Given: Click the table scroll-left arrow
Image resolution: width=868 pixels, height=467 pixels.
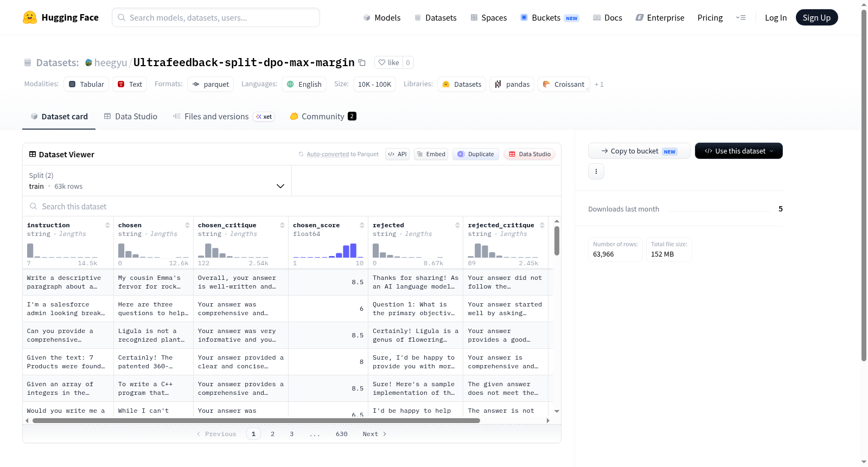Looking at the screenshot, I should click(27, 420).
